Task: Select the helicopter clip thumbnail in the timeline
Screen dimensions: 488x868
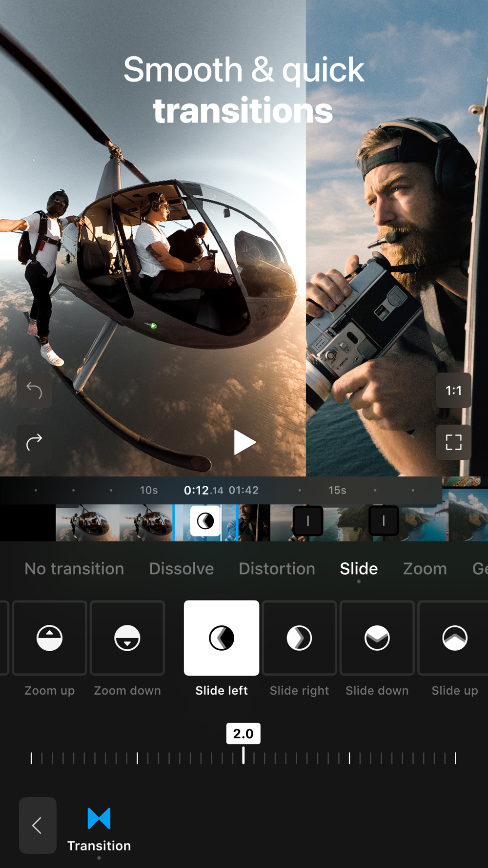Action: [x=115, y=523]
